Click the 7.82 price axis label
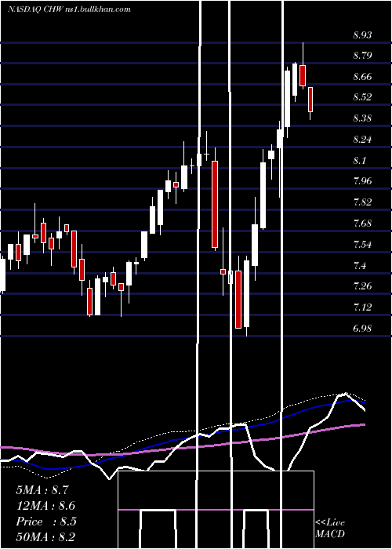Screen dimensions: 392x549 click(x=362, y=202)
